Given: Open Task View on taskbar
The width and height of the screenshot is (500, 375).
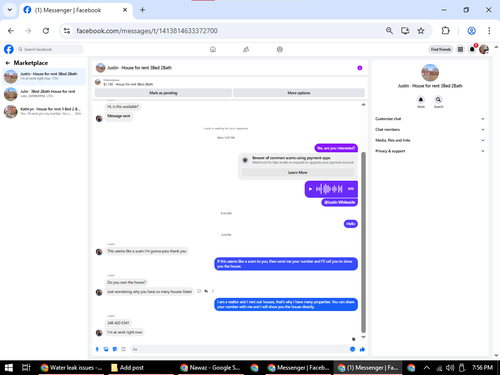Looking at the screenshot, I should pyautogui.click(x=26, y=368).
